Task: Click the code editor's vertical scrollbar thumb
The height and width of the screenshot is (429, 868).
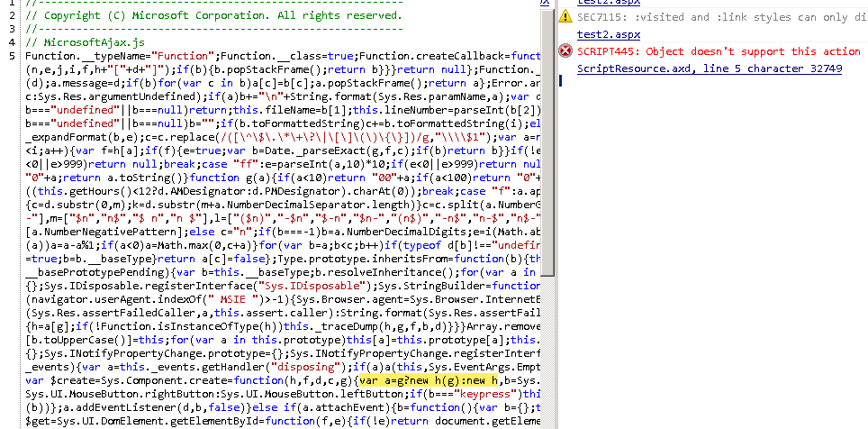Action: click(547, 143)
